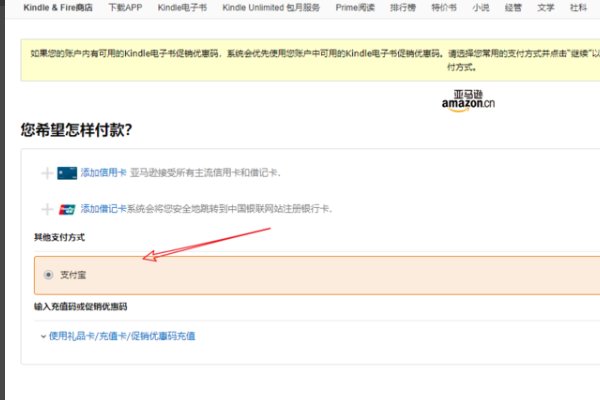Viewport: 600px width, 400px height.
Task: Select the 支付宝 radio button
Action: [48, 275]
